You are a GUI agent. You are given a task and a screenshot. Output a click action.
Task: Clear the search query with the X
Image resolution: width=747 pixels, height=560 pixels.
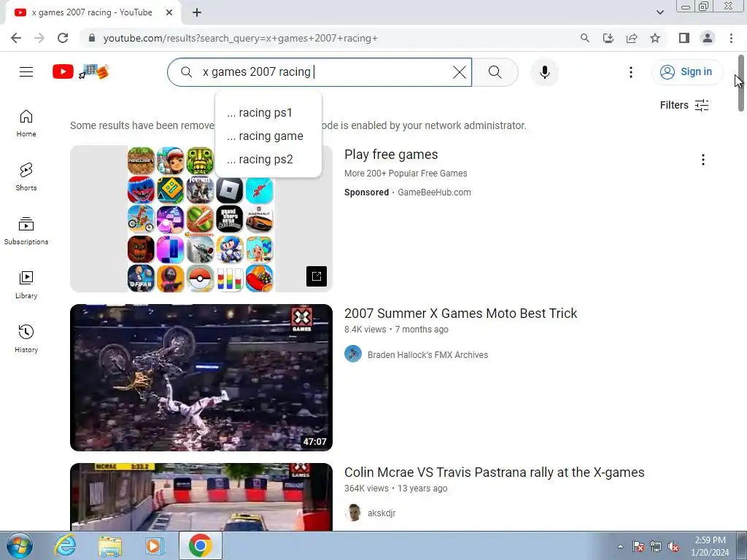(x=460, y=72)
